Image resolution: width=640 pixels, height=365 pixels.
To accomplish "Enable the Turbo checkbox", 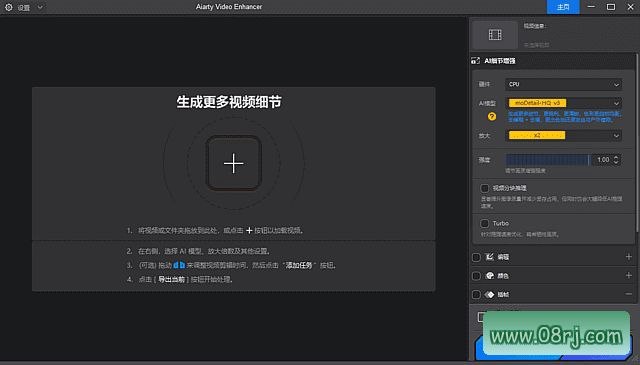I will 484,223.
